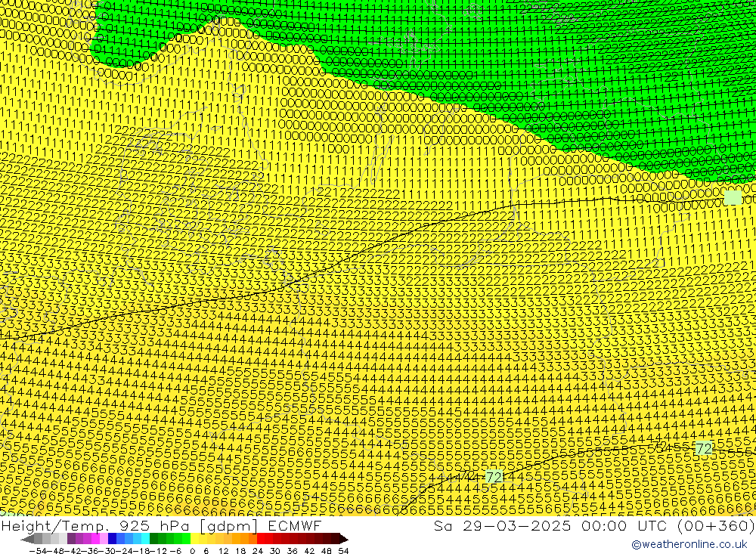The height and width of the screenshot is (554, 756).
Task: Click the 'Height/Temp. 925 hPa [gdpm] ECMWF' title
Action: point(161,525)
